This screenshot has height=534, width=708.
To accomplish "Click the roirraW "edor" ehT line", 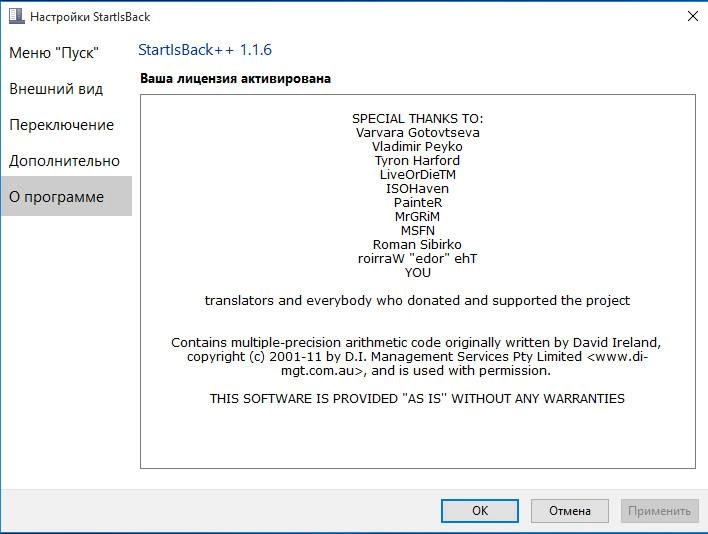I will (417, 259).
